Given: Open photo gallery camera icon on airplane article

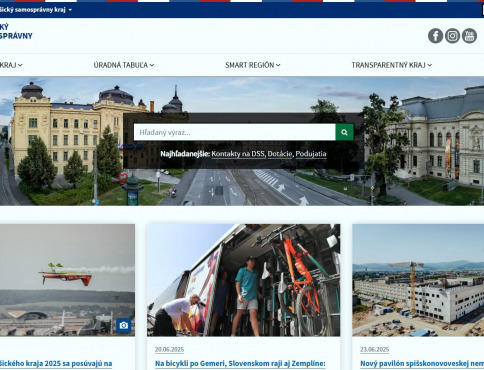Looking at the screenshot, I should coord(124,325).
